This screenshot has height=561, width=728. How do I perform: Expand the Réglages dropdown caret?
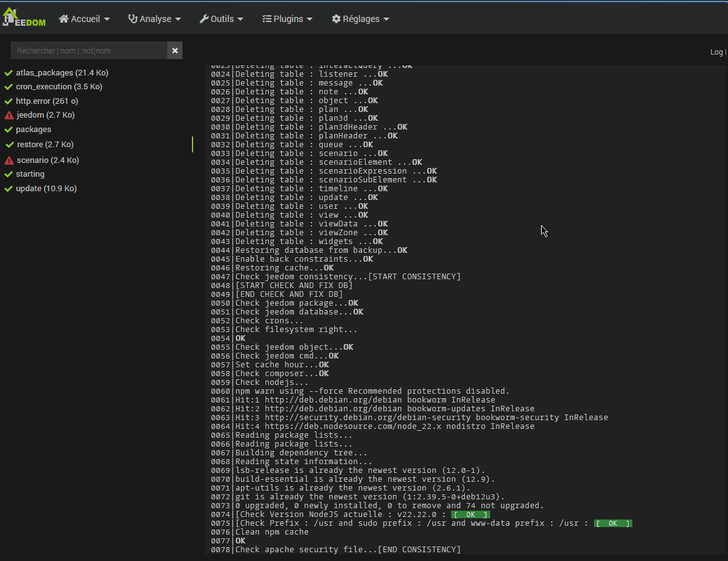pyautogui.click(x=386, y=19)
